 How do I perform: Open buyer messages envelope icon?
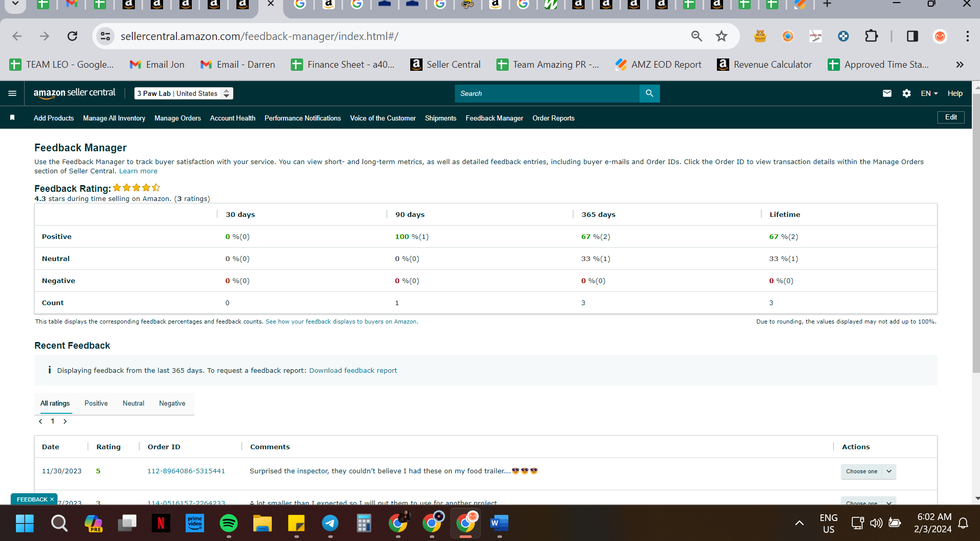(x=887, y=93)
